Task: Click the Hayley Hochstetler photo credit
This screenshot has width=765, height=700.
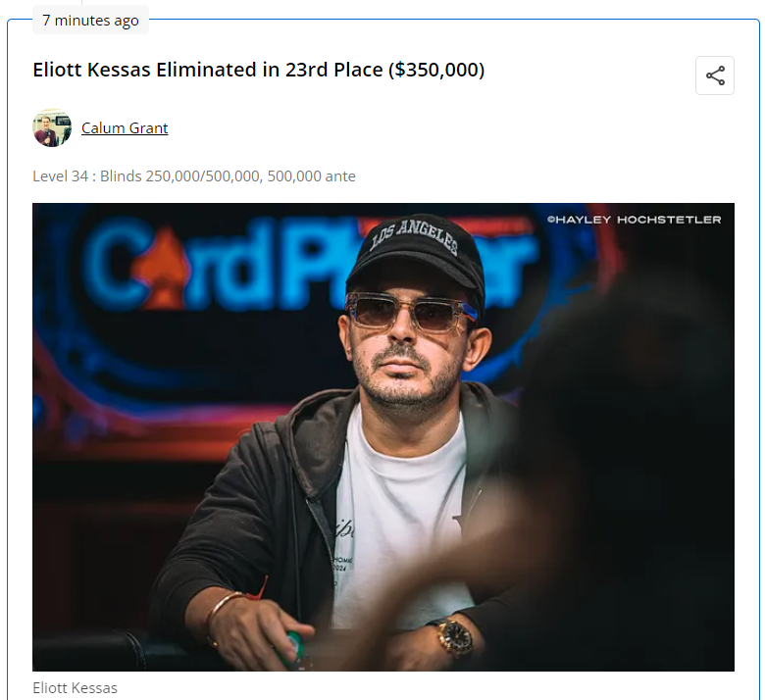Action: pos(634,220)
